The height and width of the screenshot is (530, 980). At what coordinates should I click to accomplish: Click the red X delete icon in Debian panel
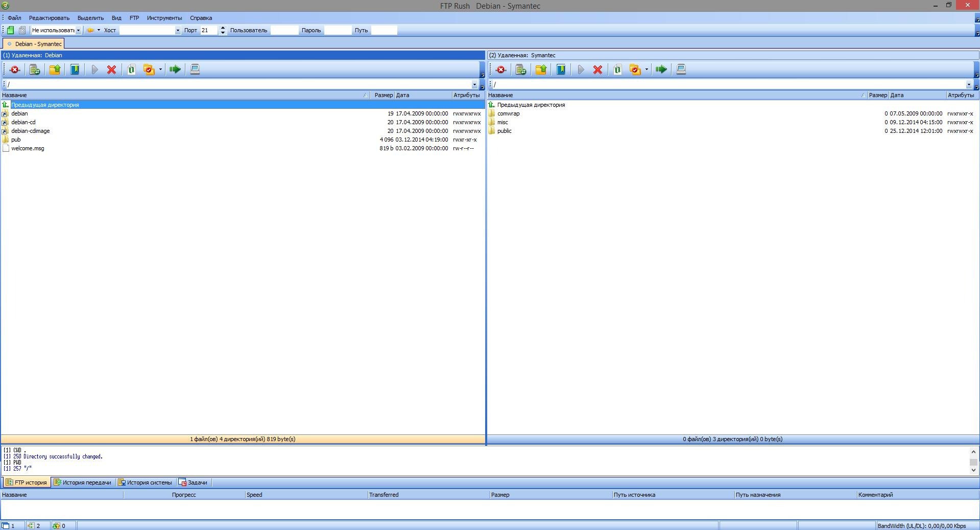point(111,70)
